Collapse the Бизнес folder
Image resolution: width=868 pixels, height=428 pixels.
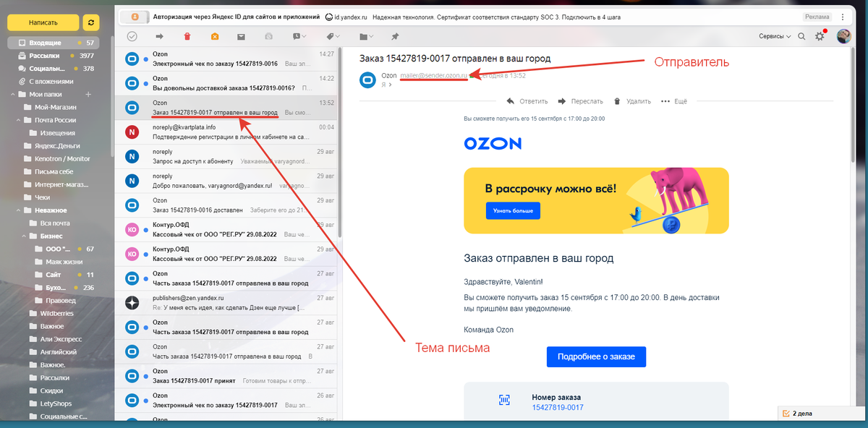coord(24,236)
